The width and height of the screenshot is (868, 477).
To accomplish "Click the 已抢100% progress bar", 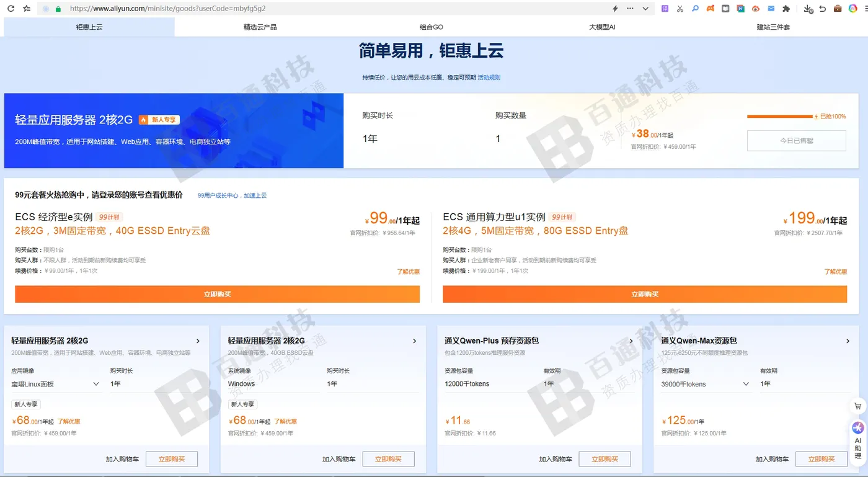I will pos(779,116).
